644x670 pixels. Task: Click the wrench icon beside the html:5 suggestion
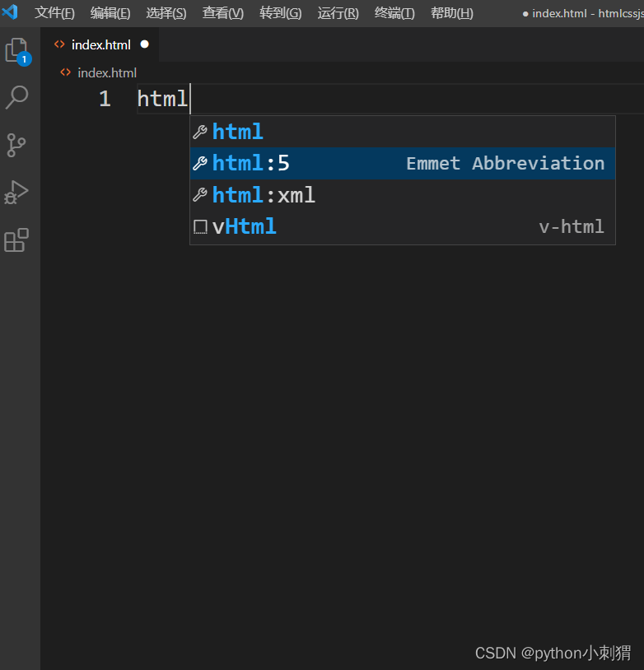coord(199,163)
